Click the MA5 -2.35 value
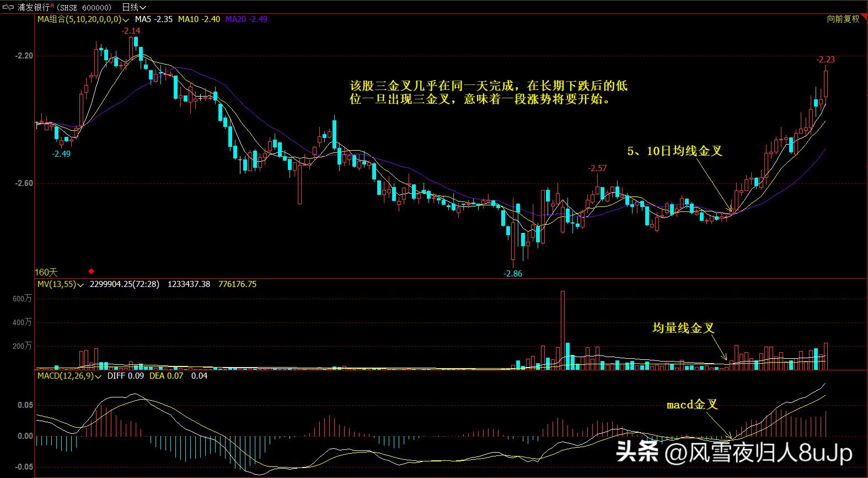Image resolution: width=868 pixels, height=478 pixels. [x=154, y=19]
